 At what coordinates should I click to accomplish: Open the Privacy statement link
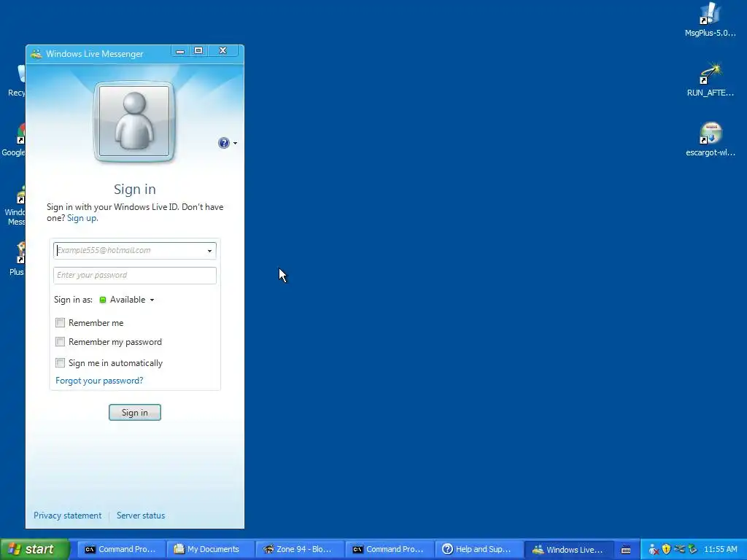tap(67, 516)
